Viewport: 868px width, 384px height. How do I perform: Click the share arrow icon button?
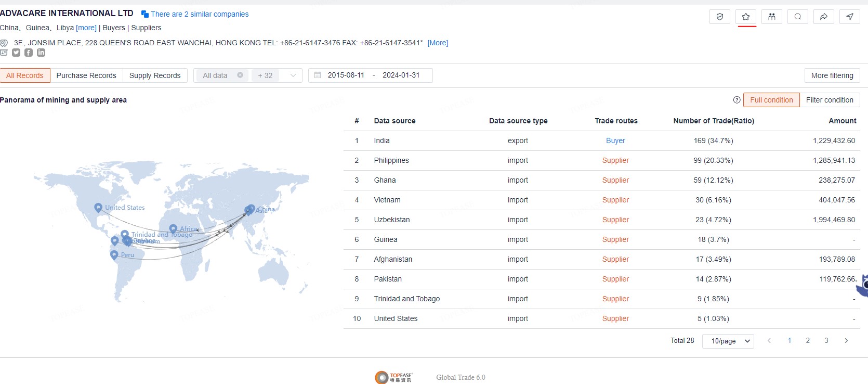[824, 17]
